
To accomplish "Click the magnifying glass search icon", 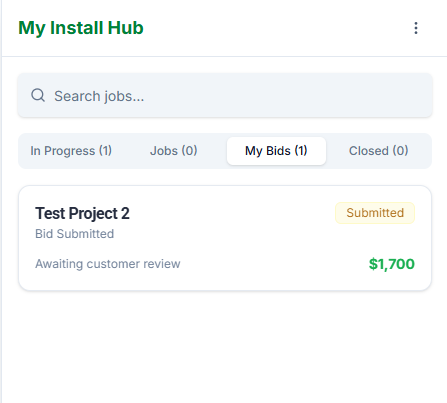I will tap(38, 95).
